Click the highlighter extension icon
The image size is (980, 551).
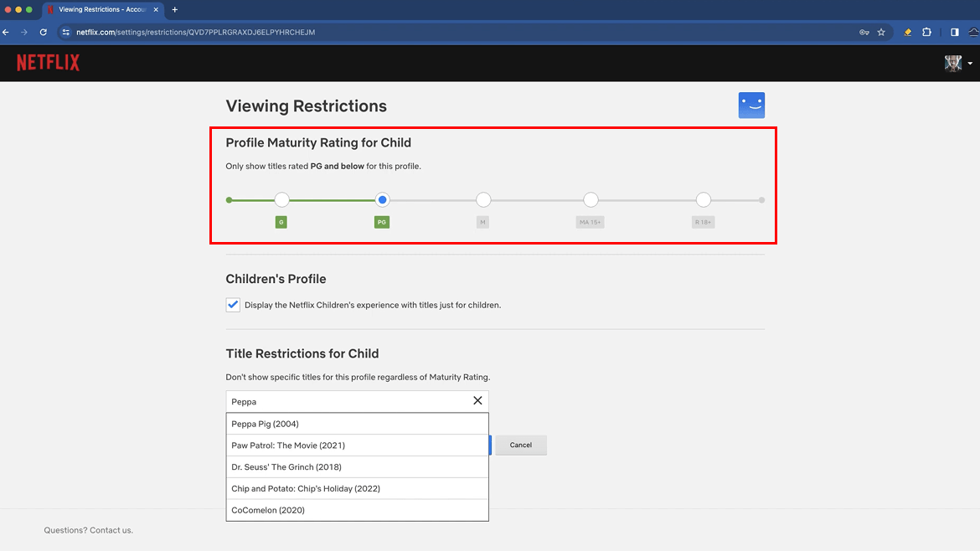[907, 32]
